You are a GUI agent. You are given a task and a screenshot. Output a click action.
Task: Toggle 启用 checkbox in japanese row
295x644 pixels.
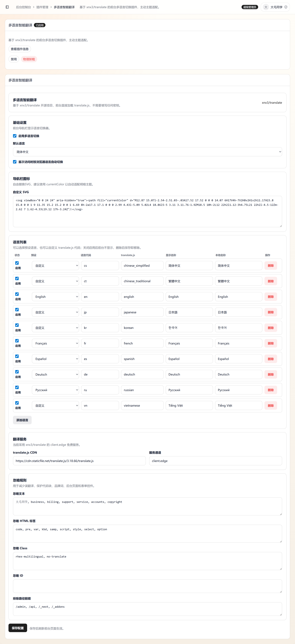[x=17, y=309]
